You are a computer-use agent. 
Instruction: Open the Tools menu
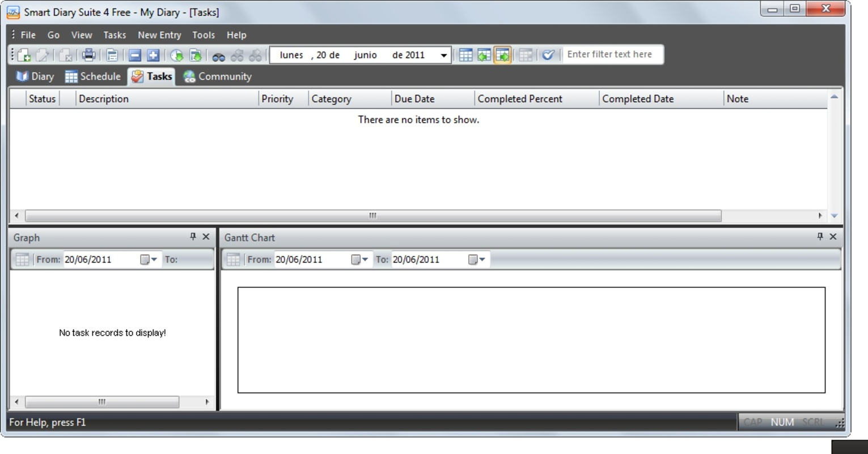click(204, 35)
